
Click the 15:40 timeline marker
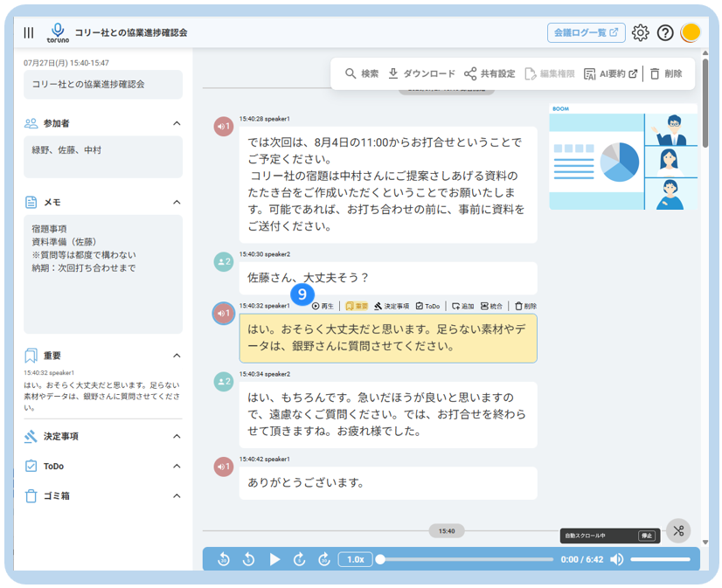[x=446, y=531]
